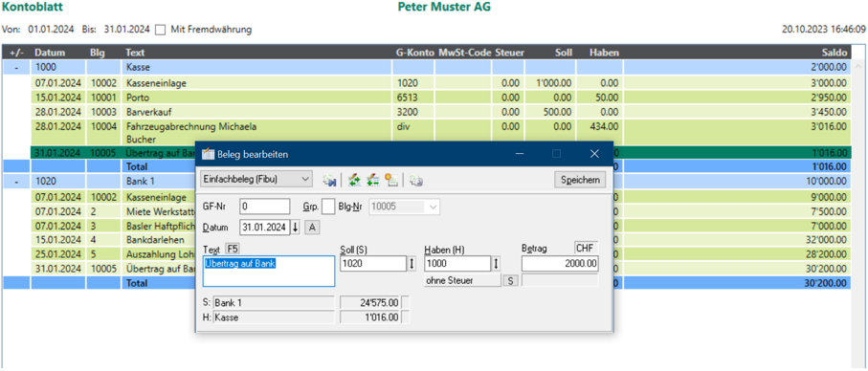The height and width of the screenshot is (371, 868).
Task: Click the Von date 01.01.2024
Action: (52, 30)
